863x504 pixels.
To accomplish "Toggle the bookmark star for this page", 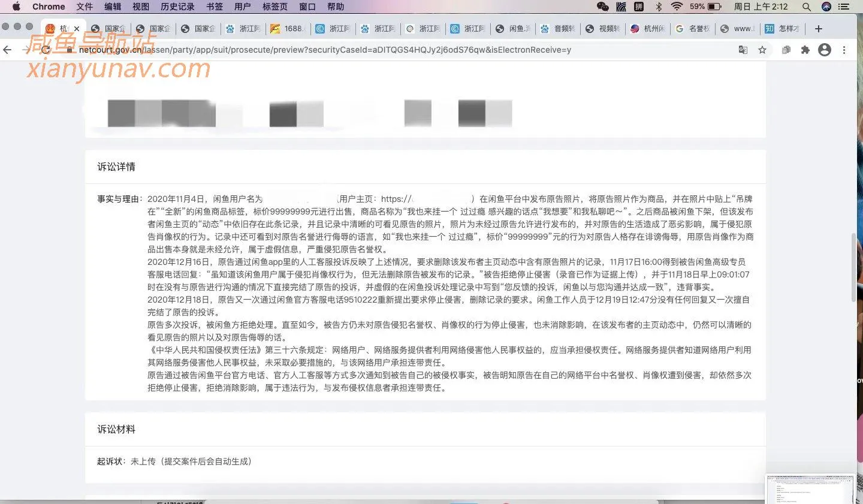I will pos(762,50).
